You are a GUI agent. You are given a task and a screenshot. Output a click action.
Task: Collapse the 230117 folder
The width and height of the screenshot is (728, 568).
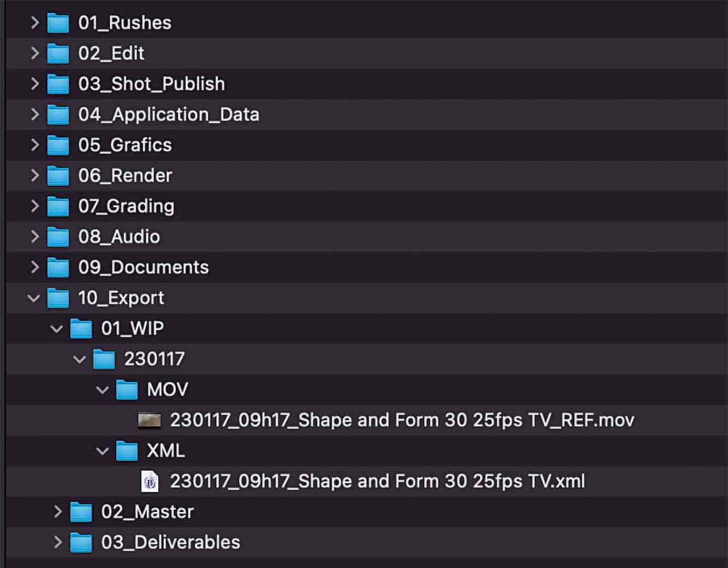(x=79, y=359)
